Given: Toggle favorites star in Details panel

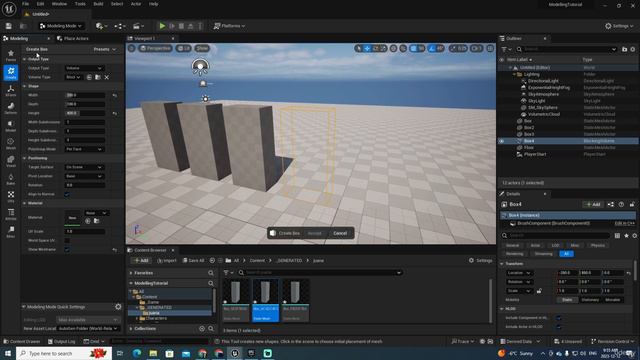Looking at the screenshot, I should click(626, 236).
